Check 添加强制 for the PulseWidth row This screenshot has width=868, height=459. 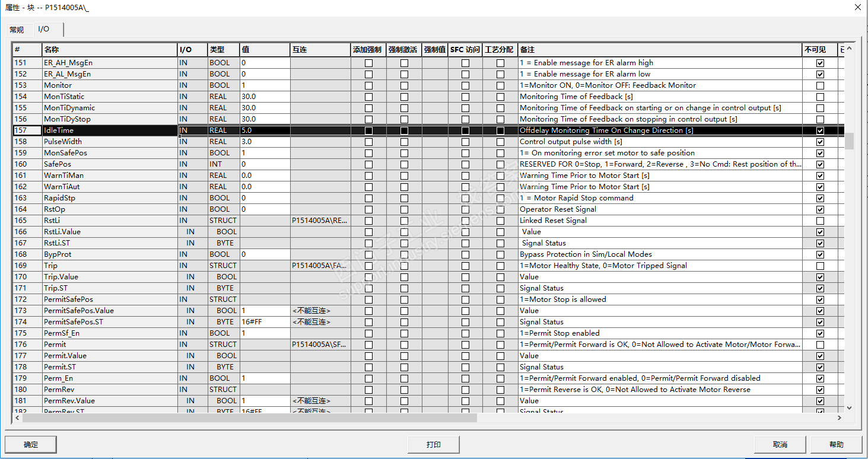[368, 142]
